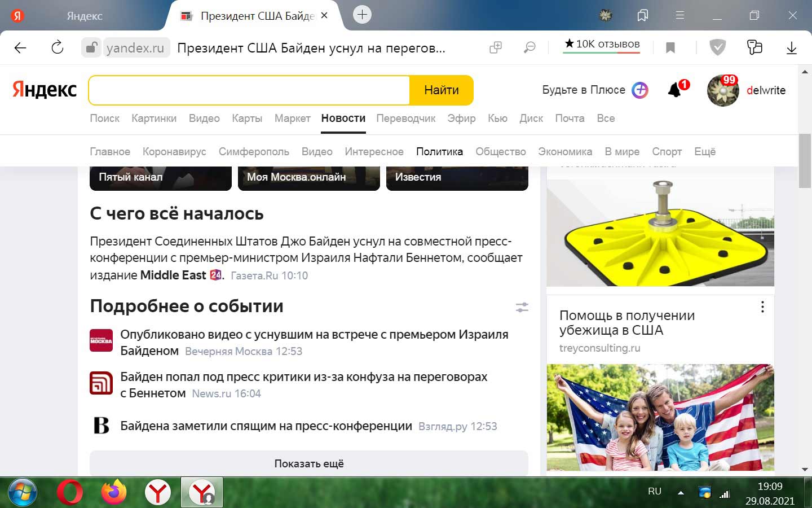Expand the Все services menu
The image size is (812, 508).
click(x=606, y=118)
